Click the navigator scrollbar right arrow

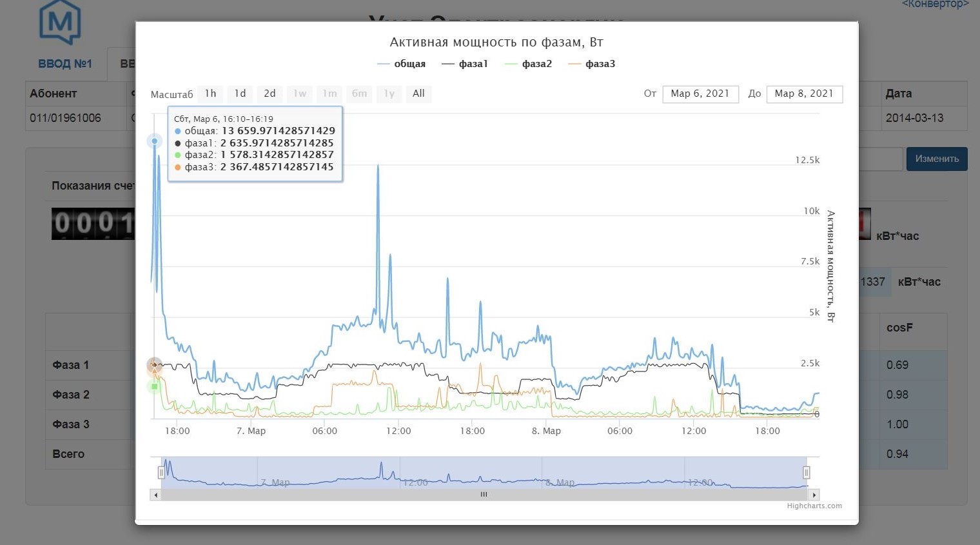814,495
